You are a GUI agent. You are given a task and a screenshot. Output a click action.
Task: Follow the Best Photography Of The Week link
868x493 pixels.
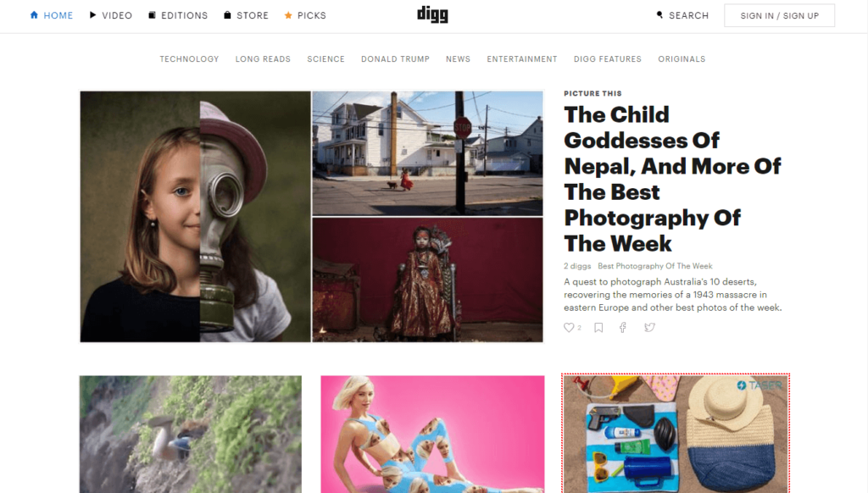tap(655, 266)
